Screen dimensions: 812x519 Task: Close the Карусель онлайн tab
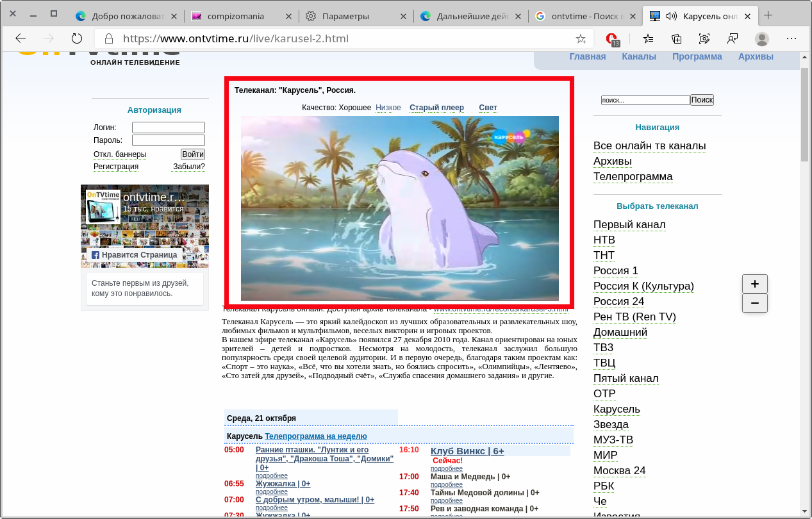[747, 16]
